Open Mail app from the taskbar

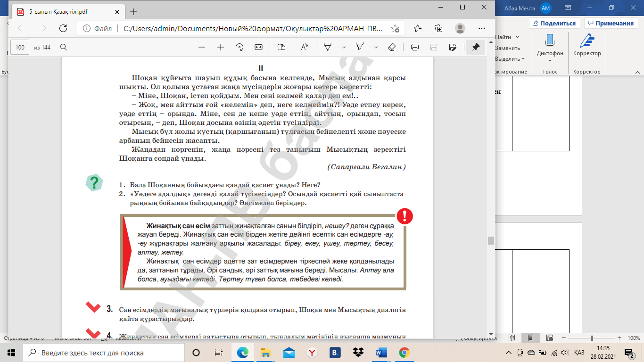point(289,353)
